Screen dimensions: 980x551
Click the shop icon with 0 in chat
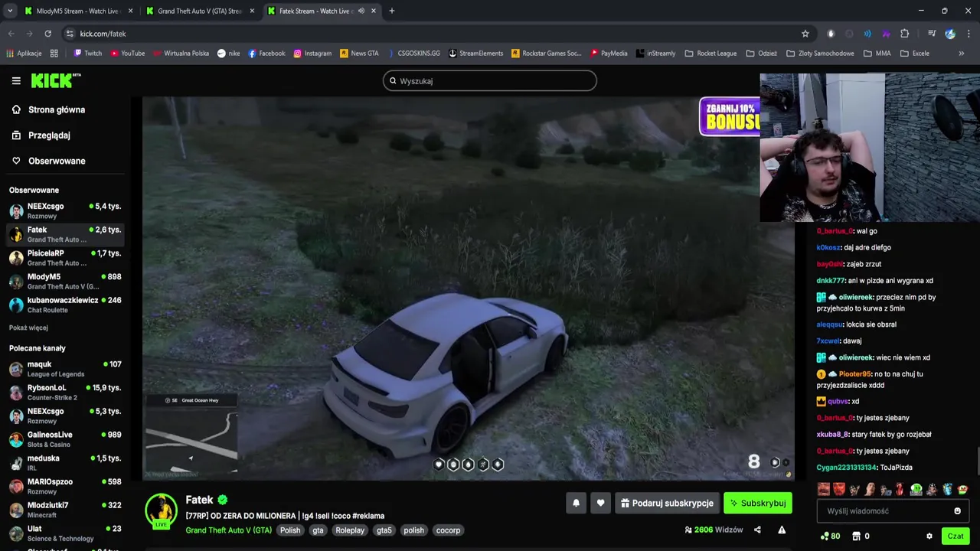coord(861,536)
